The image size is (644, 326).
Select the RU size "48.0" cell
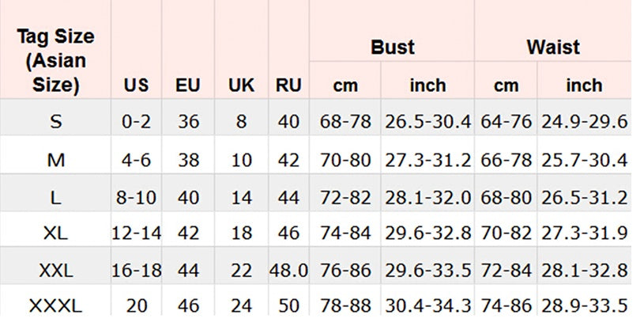coord(288,271)
